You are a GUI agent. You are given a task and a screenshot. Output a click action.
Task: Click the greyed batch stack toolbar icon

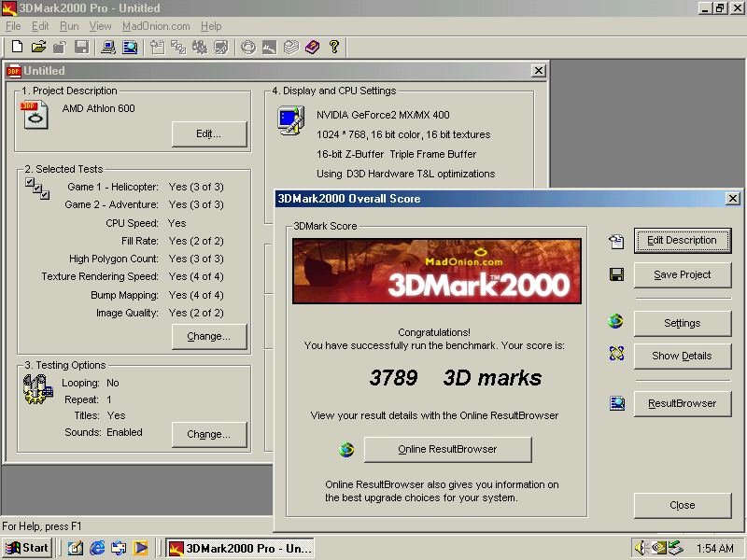point(290,47)
